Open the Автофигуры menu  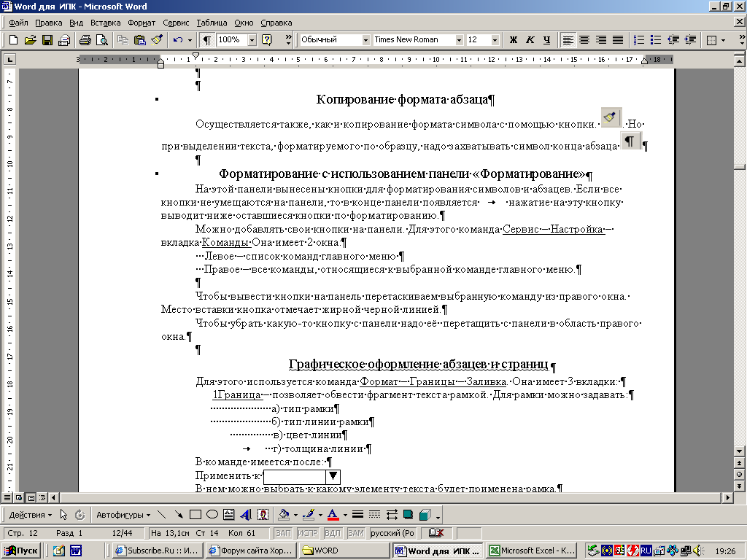[123, 515]
